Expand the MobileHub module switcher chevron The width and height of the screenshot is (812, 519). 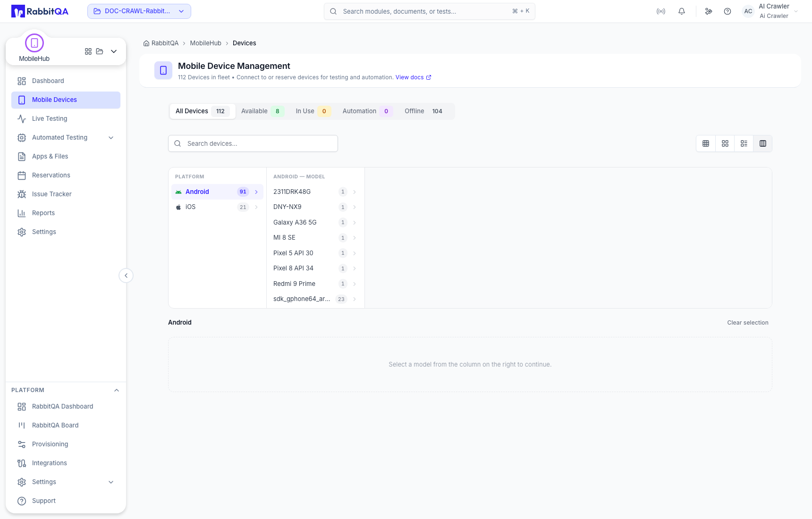coord(114,51)
